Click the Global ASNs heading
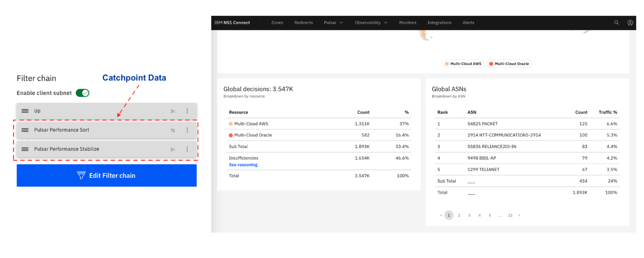Viewport: 644px width, 258px height. [449, 89]
